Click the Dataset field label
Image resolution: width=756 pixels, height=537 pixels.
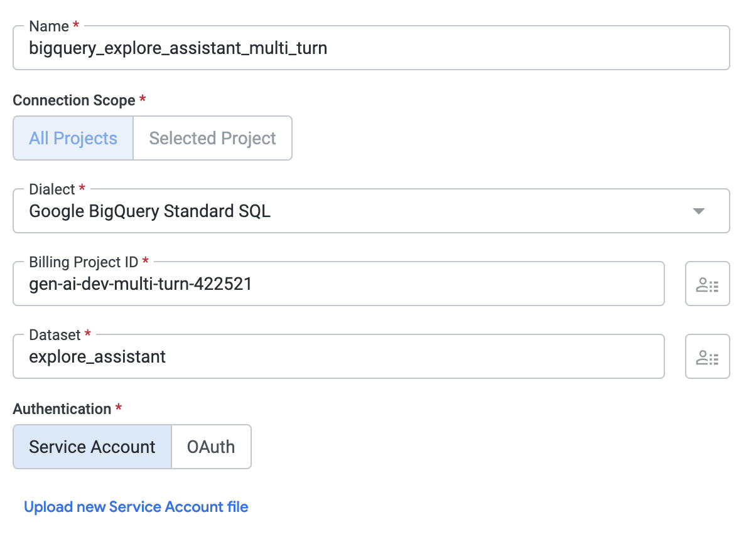(x=56, y=335)
